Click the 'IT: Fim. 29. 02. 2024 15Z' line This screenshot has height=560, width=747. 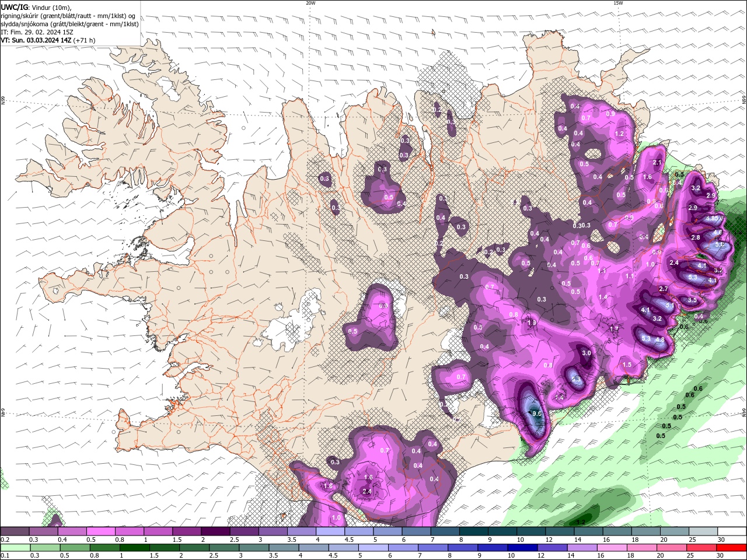[x=36, y=32]
